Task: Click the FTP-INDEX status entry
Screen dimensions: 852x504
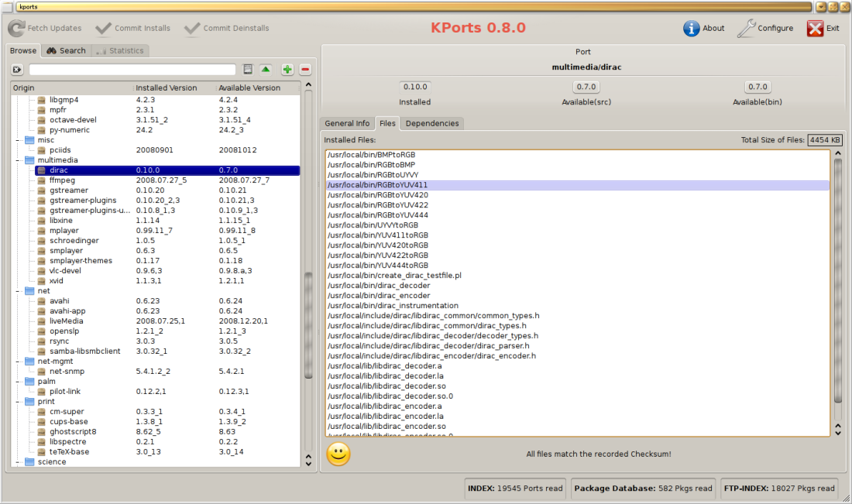Action: pyautogui.click(x=778, y=489)
